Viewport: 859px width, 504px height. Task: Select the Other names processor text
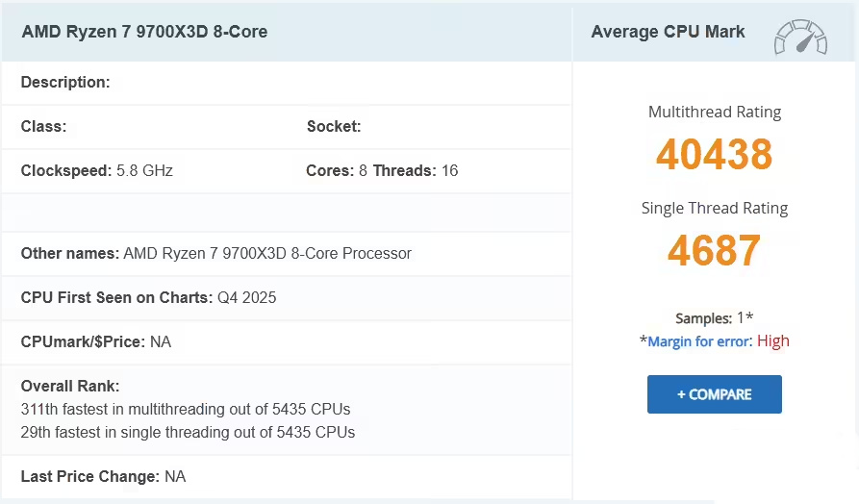267,254
